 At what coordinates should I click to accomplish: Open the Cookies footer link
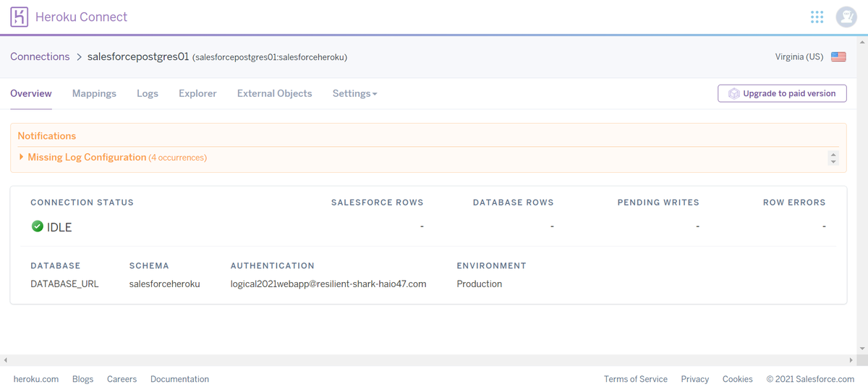tap(738, 379)
